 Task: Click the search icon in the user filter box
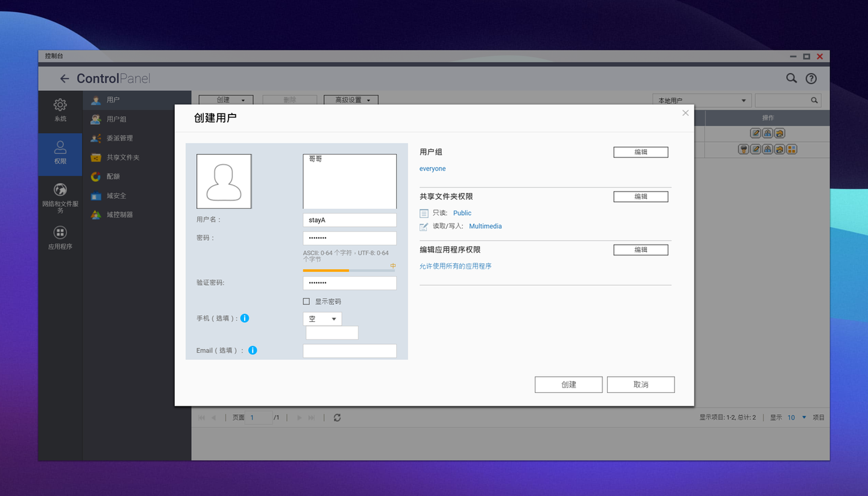814,101
